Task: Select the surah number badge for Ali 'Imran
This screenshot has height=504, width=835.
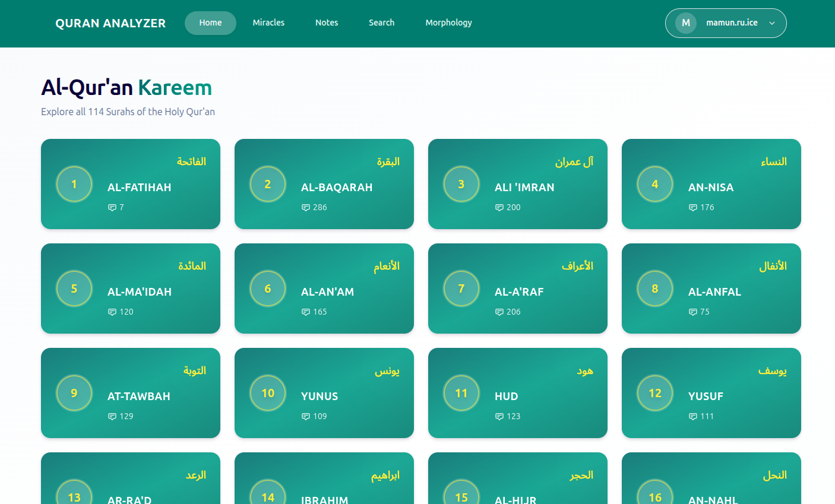Action: (x=461, y=184)
